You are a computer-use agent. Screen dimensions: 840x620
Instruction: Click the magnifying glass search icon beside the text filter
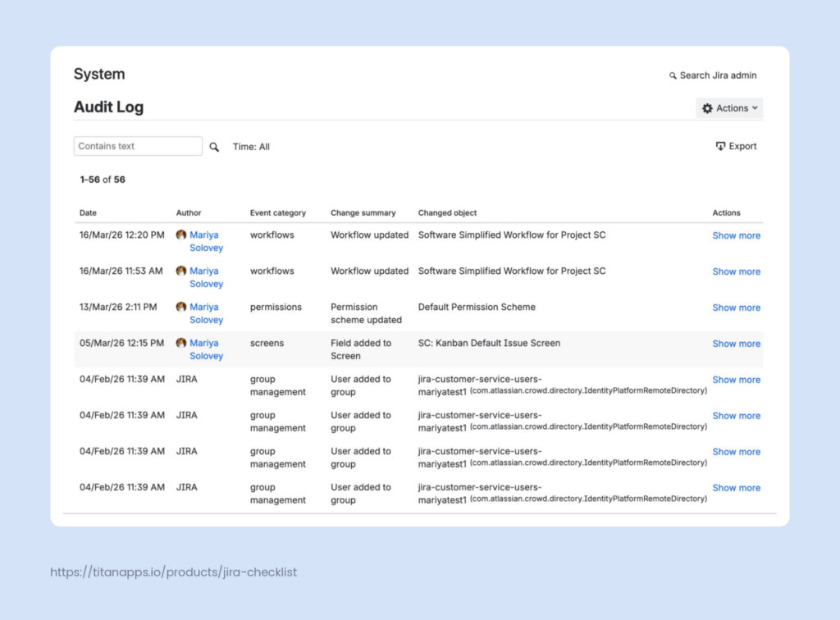[x=214, y=146]
